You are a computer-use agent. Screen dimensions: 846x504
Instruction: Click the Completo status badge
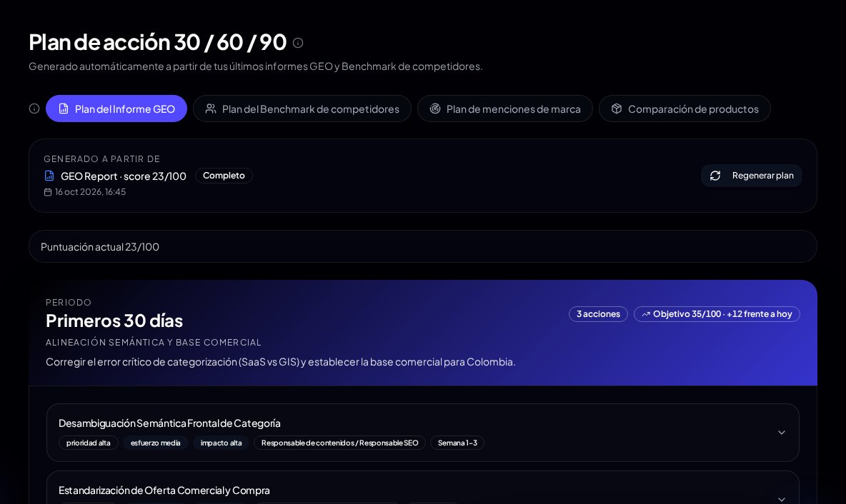click(x=224, y=176)
